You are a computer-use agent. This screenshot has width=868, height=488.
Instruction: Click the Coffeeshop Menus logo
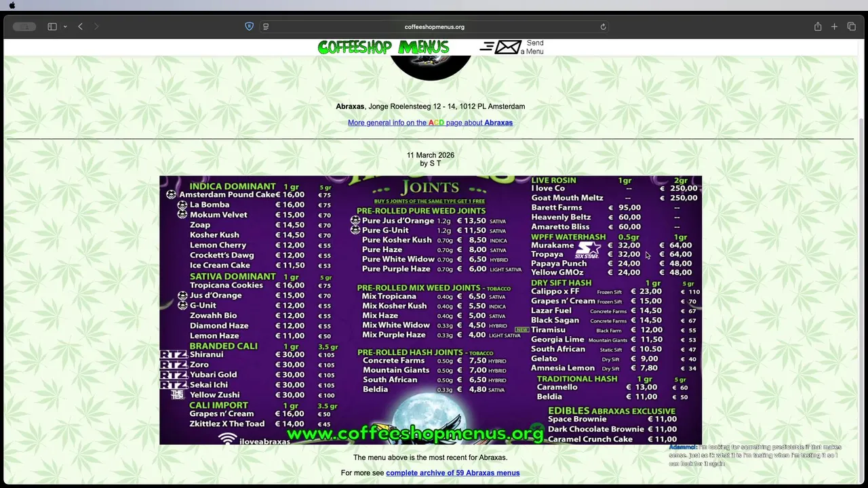[x=383, y=47]
